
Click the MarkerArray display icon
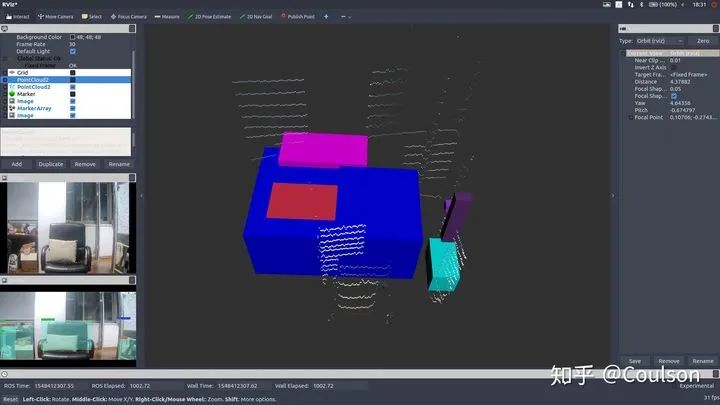coord(12,108)
